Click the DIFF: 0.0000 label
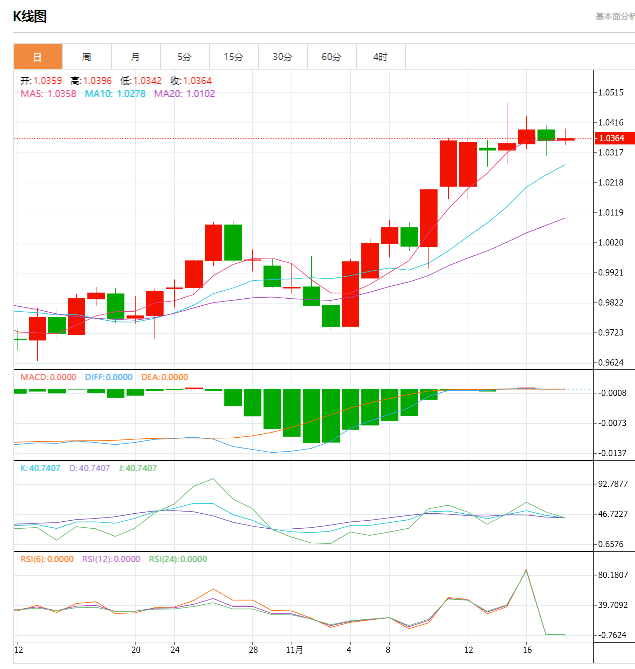Image resolution: width=635 pixels, height=669 pixels. click(109, 377)
